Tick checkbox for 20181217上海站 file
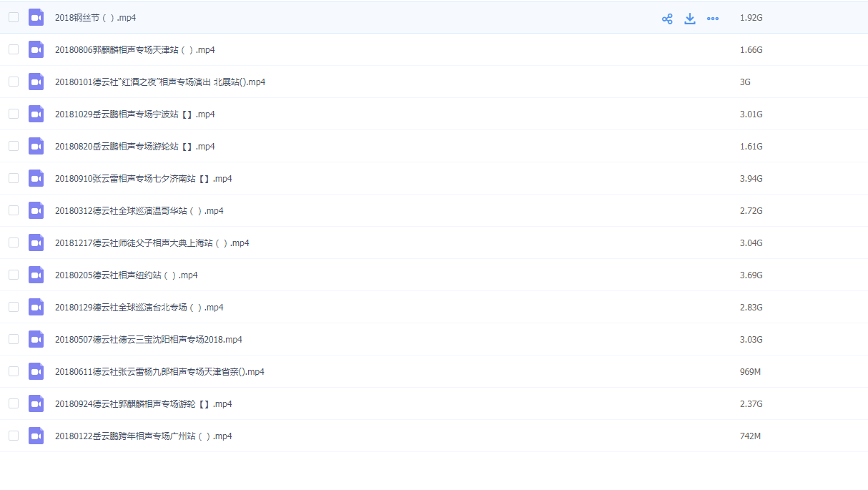The image size is (868, 490). point(14,242)
